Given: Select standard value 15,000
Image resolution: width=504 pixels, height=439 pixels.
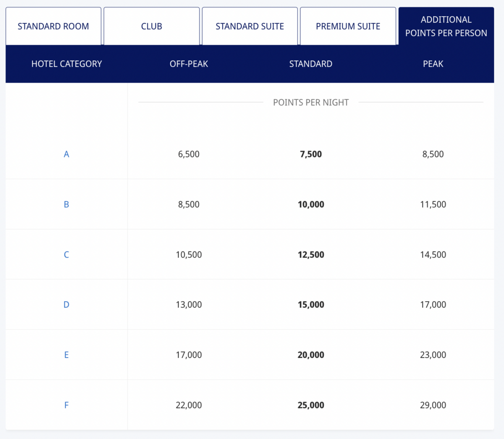Looking at the screenshot, I should 311,305.
